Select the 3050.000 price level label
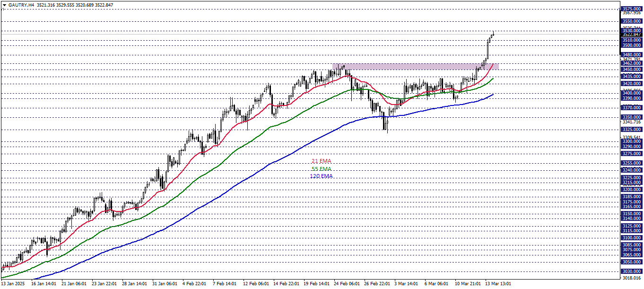Screen dimensions: 644x289 click(x=632, y=262)
